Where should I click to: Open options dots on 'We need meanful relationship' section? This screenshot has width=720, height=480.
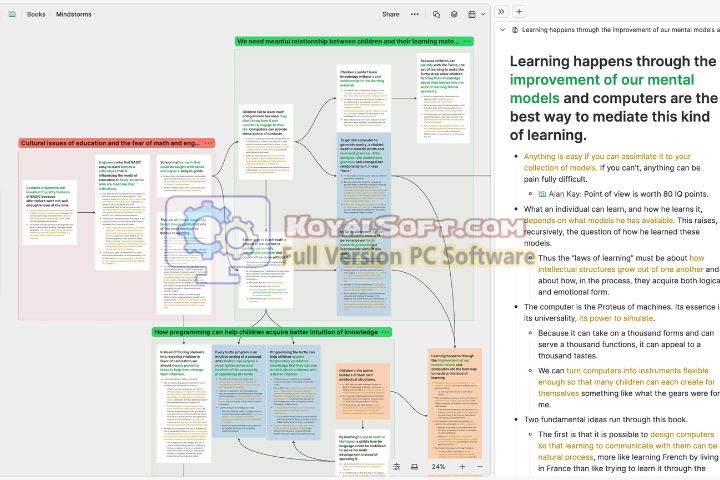click(x=467, y=41)
